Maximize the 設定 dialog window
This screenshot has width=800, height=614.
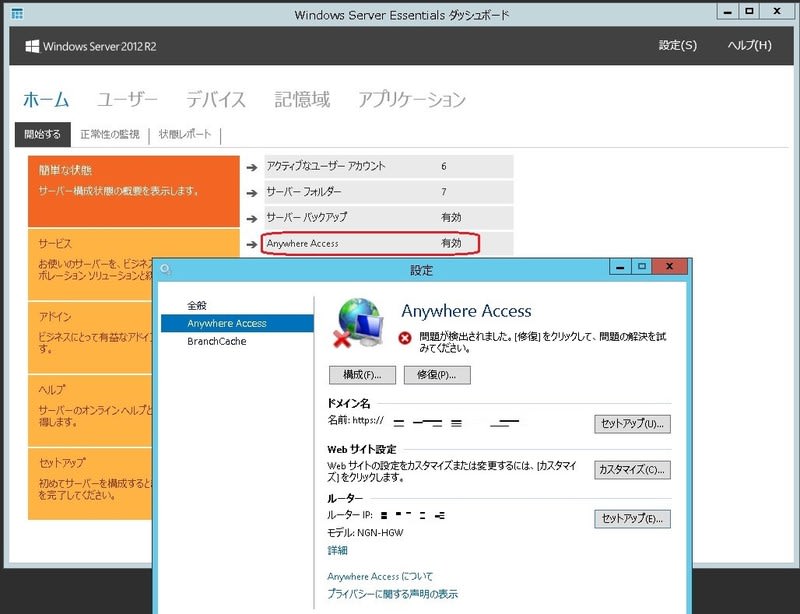point(642,267)
